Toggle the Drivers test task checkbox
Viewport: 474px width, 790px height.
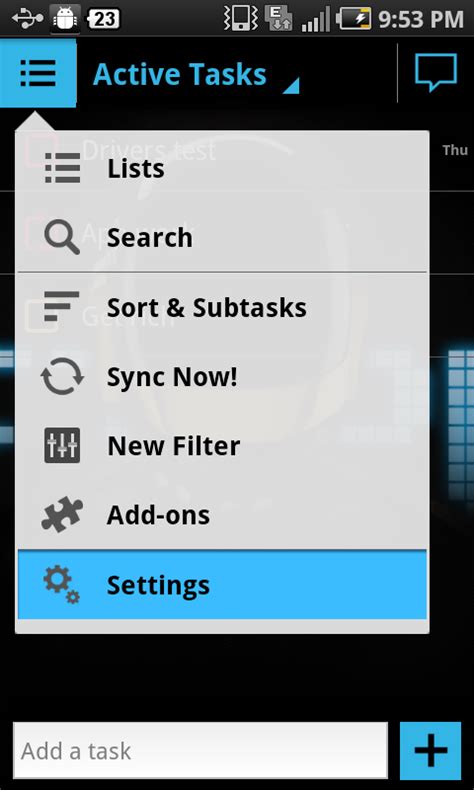tap(40, 150)
